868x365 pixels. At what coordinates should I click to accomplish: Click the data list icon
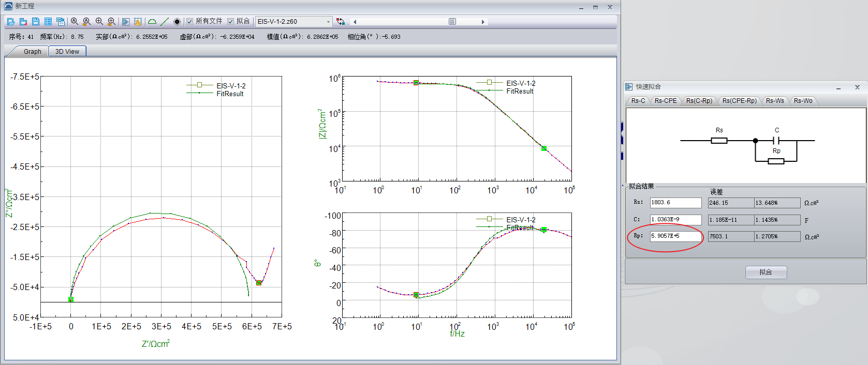tap(48, 22)
